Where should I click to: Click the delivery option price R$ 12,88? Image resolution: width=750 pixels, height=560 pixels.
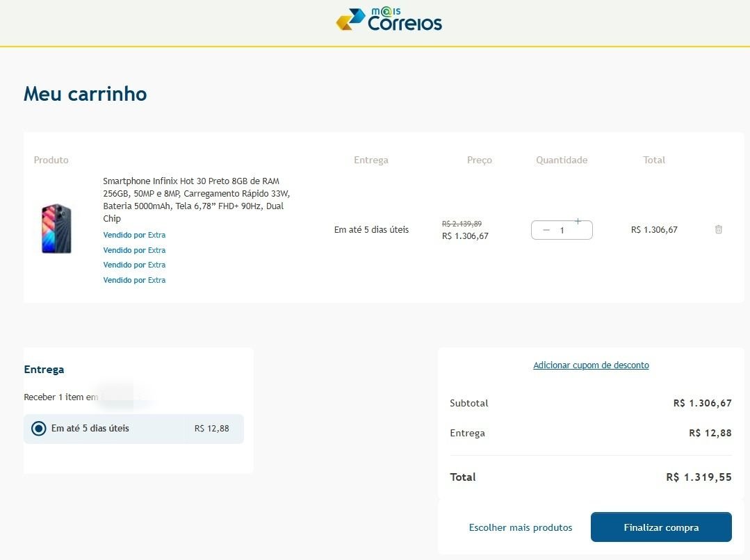tap(211, 429)
